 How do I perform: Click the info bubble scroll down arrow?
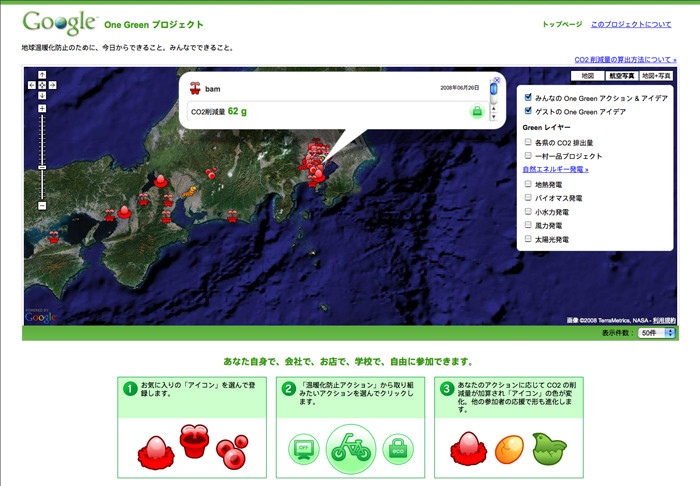click(493, 116)
